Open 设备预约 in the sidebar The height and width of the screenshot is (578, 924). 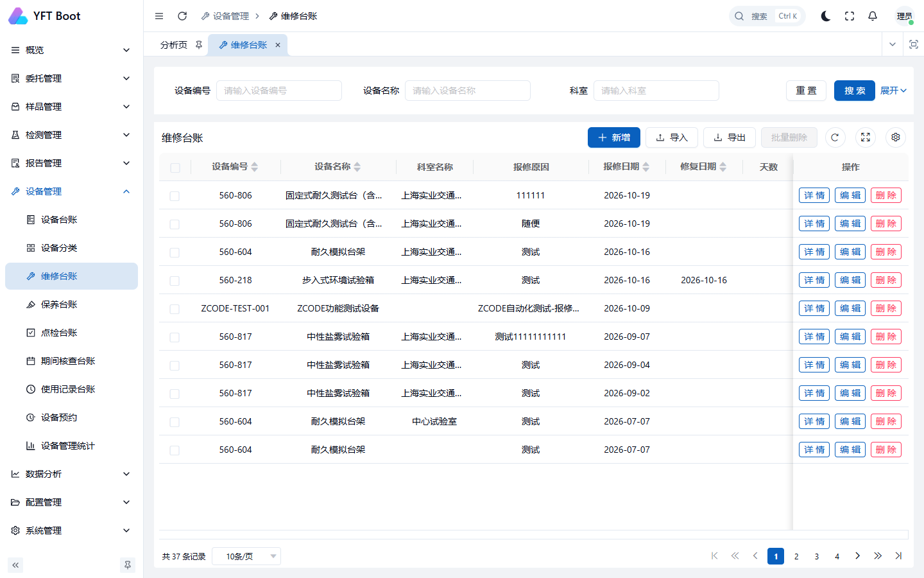click(x=71, y=417)
